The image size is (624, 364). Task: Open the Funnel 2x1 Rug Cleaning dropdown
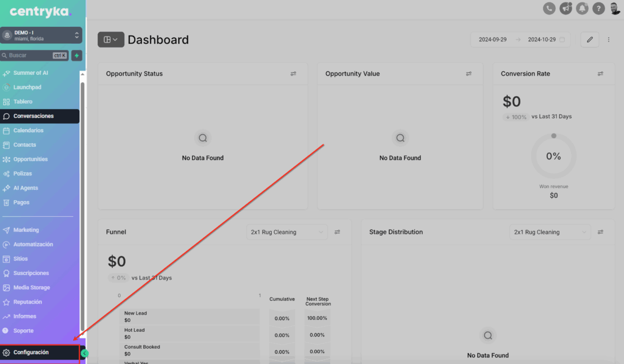287,232
